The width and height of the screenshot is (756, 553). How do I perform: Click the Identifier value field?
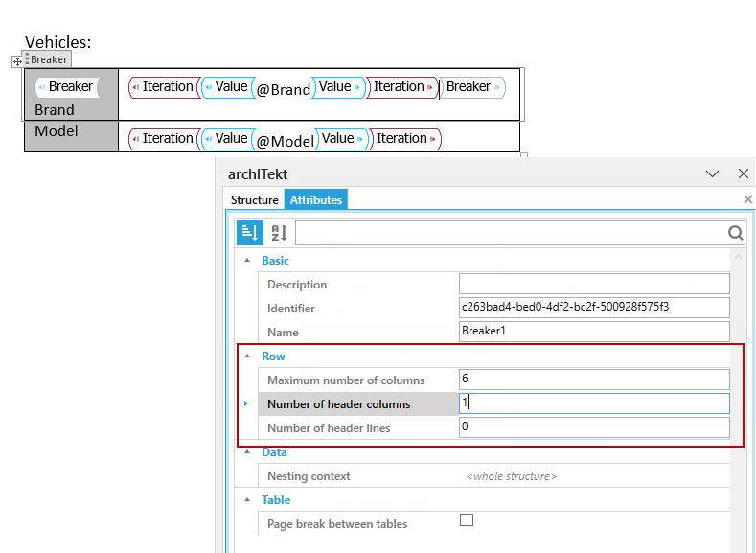tap(594, 308)
